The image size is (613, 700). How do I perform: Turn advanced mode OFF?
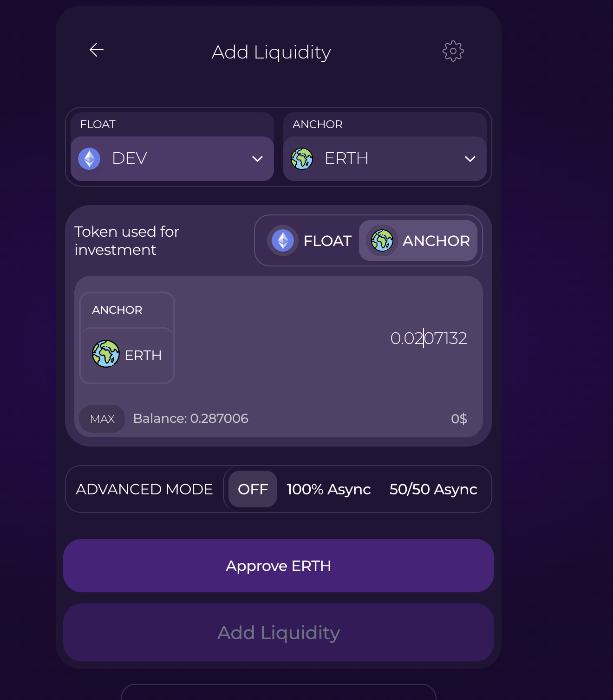pos(253,489)
